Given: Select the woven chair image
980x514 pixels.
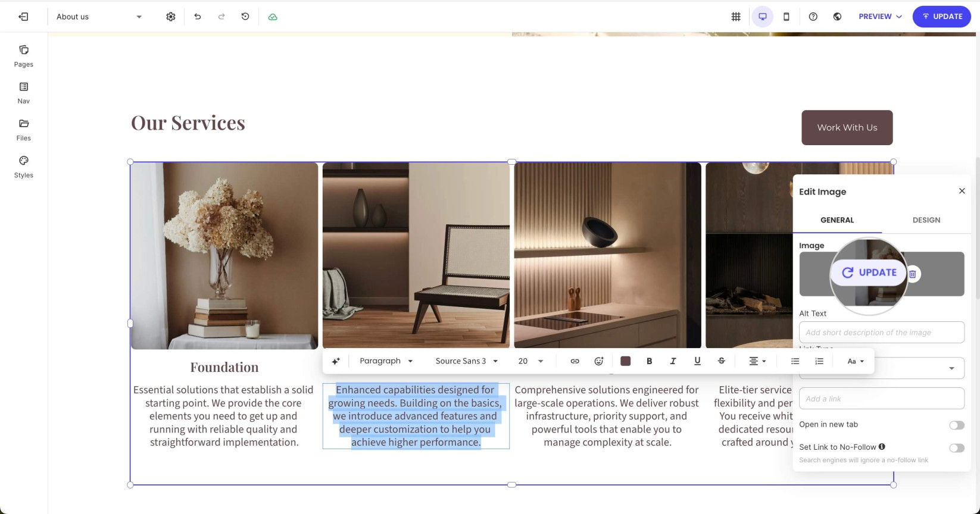Looking at the screenshot, I should point(416,255).
